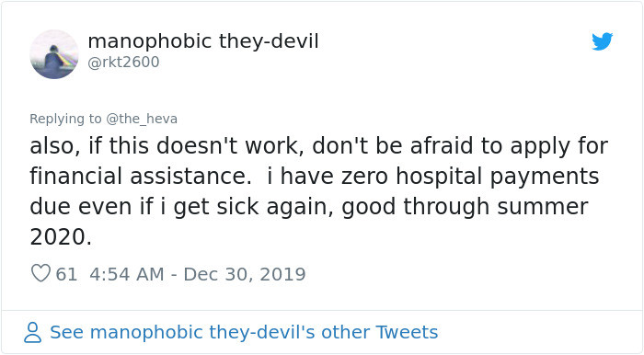This screenshot has width=644, height=355.
Task: Open the display name manophobic they-devil
Action: coord(203,41)
